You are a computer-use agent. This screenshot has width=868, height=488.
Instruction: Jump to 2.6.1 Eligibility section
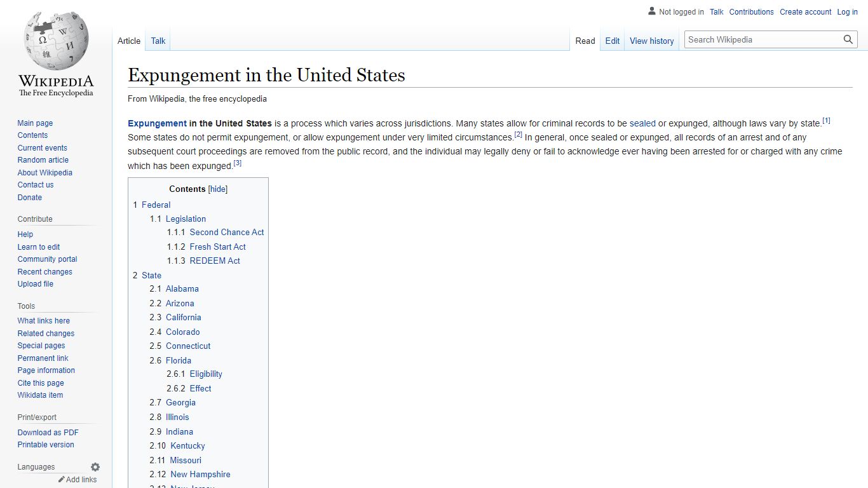click(x=194, y=374)
